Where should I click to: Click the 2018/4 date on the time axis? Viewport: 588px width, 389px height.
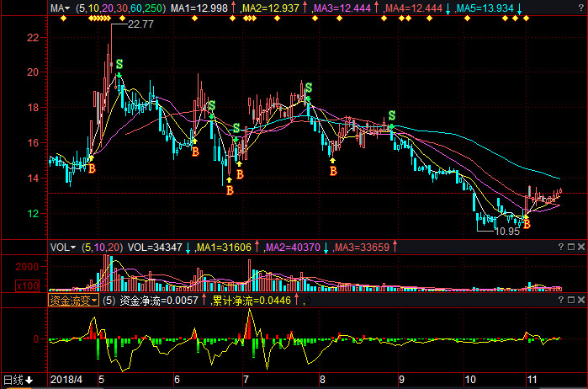click(67, 381)
